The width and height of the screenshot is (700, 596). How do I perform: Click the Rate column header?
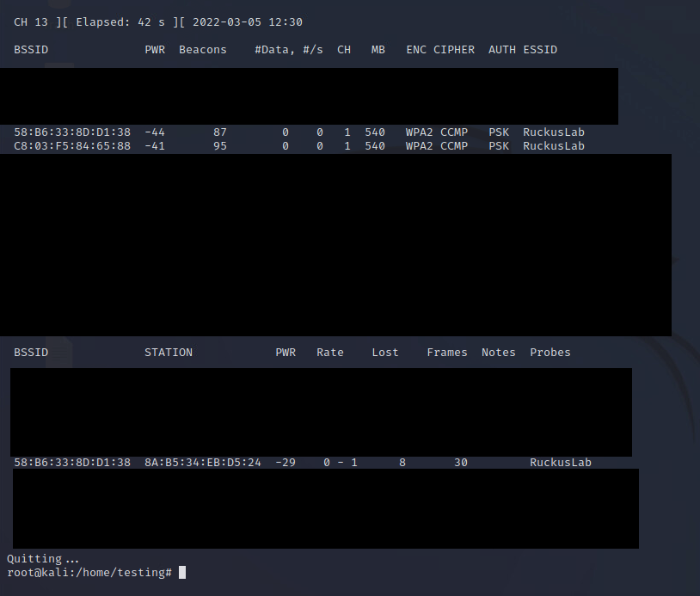330,353
